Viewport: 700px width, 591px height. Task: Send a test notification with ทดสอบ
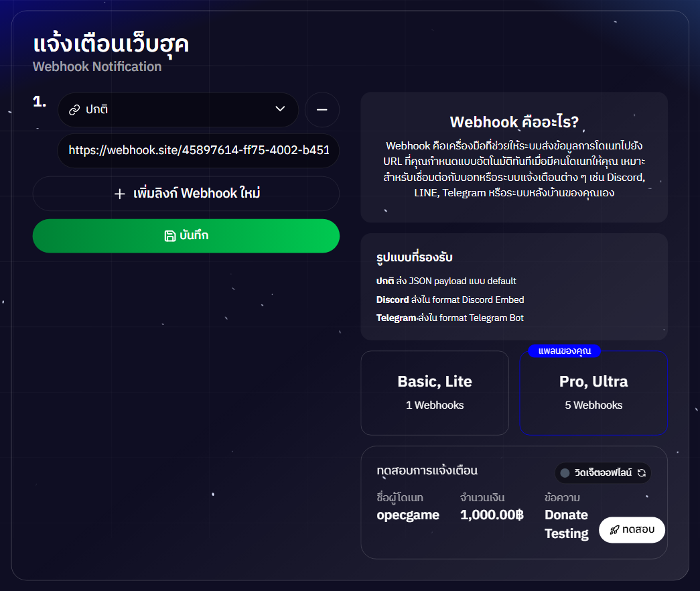click(x=632, y=530)
